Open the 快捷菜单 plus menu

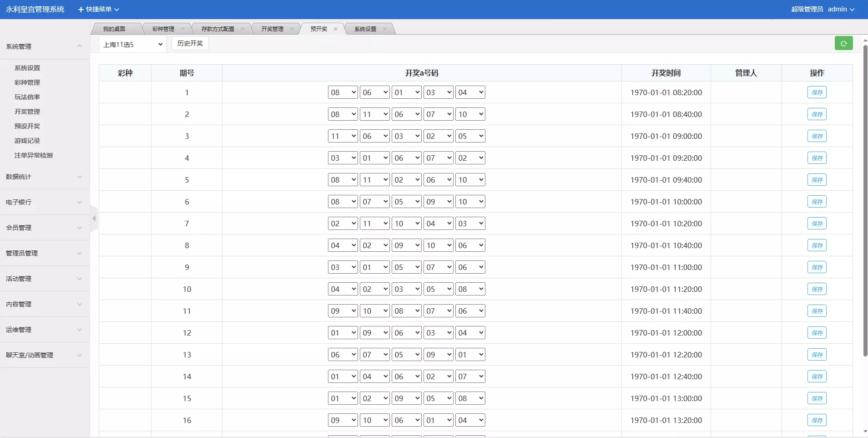click(98, 9)
